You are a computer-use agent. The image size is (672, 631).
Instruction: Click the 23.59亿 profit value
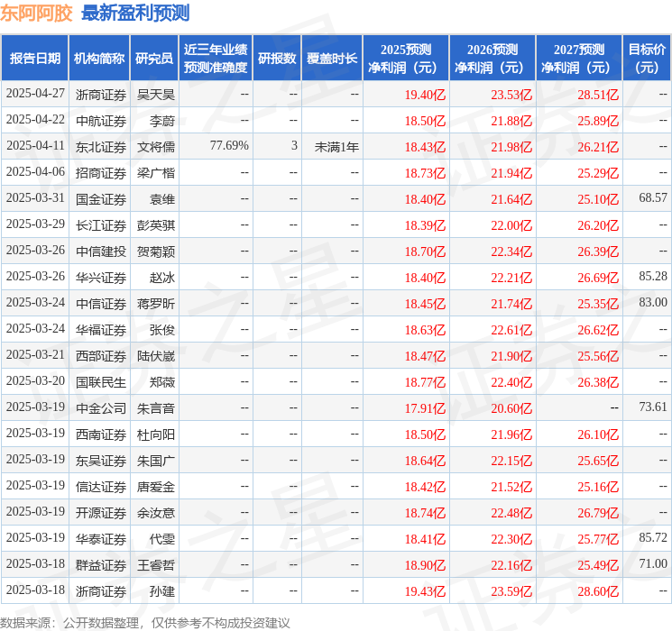click(x=511, y=591)
